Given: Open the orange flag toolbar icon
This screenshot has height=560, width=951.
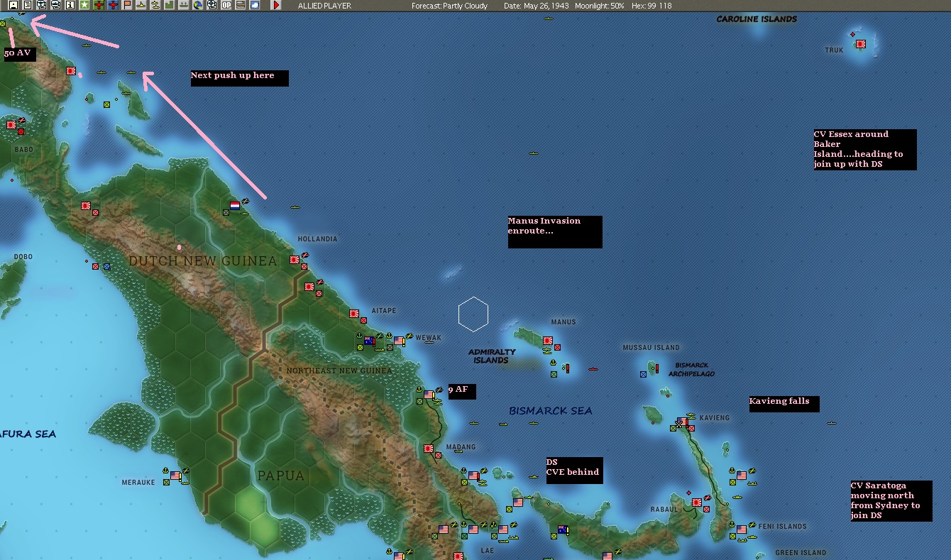Looking at the screenshot, I should tap(127, 5).
